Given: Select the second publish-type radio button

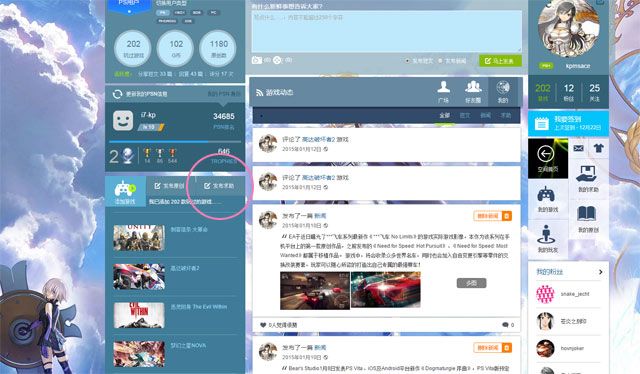Looking at the screenshot, I should (x=440, y=61).
